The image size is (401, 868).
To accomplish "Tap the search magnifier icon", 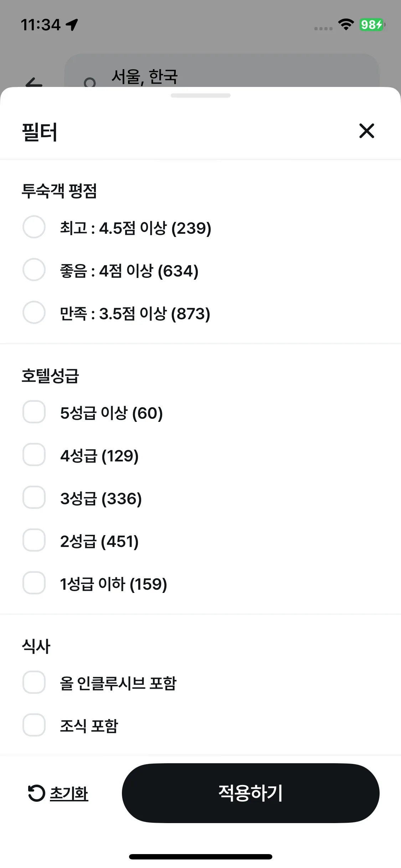I will [90, 83].
